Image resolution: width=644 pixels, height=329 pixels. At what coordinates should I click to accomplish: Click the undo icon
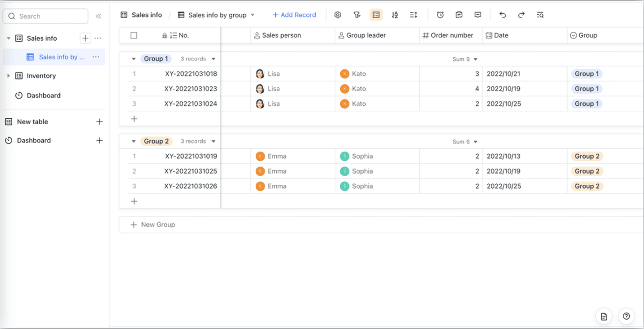(502, 15)
